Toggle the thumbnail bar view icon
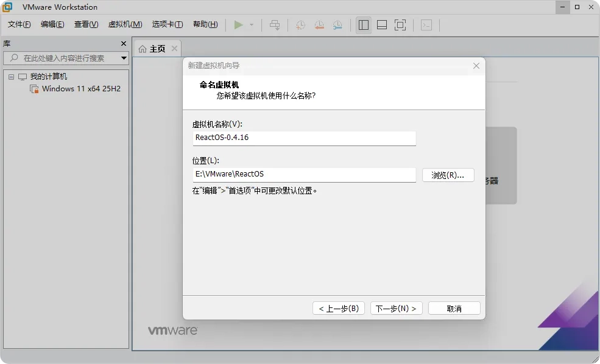600x364 pixels. click(382, 25)
